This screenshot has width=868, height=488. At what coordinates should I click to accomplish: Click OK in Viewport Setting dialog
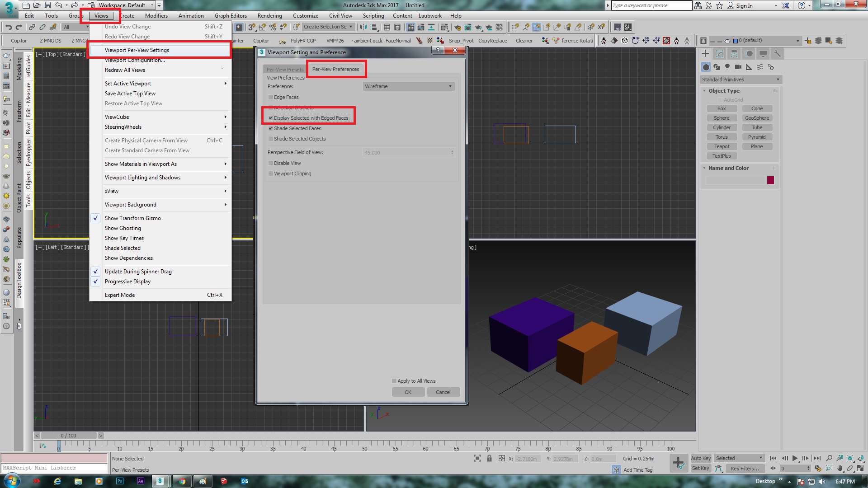click(x=408, y=392)
